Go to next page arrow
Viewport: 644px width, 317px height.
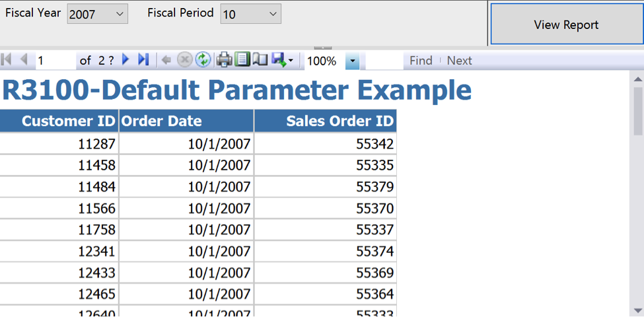[x=125, y=60]
